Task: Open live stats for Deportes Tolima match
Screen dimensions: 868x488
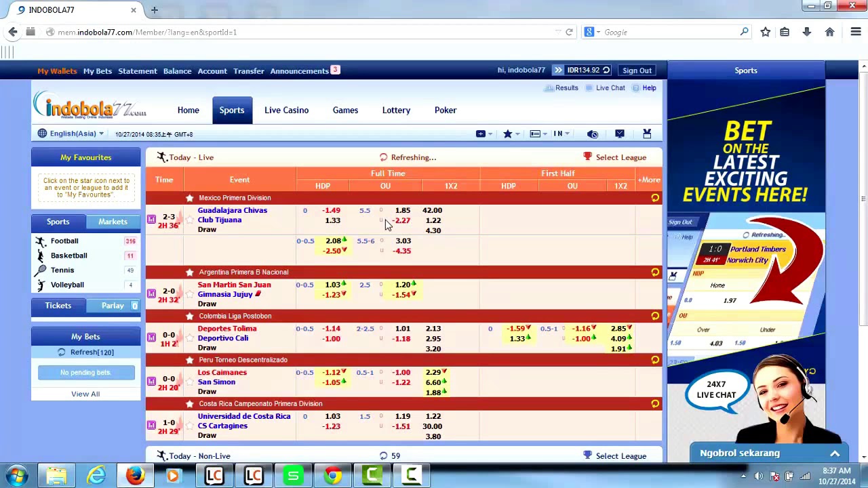Action: coord(151,338)
